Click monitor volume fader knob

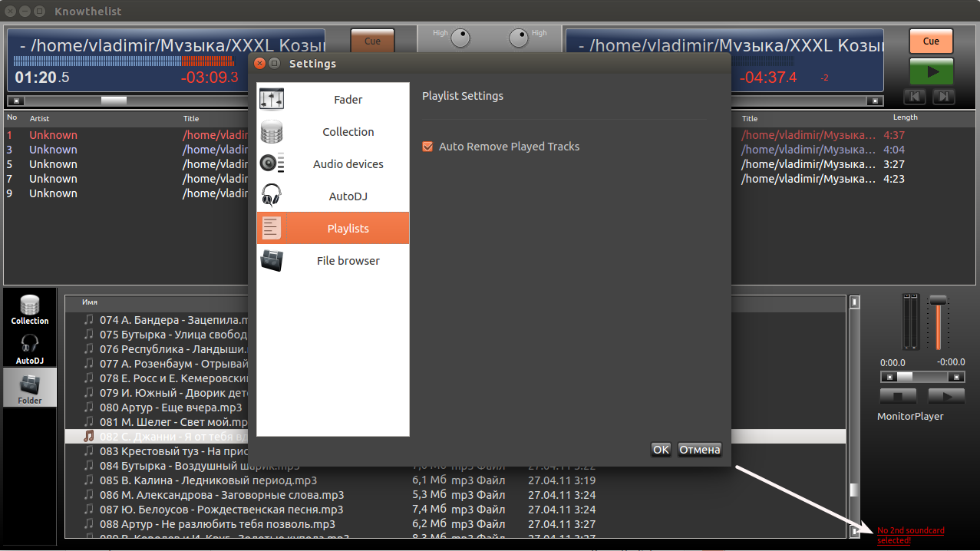click(938, 301)
